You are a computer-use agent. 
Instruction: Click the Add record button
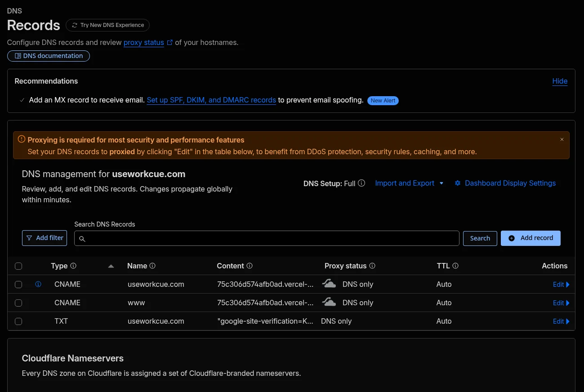531,238
